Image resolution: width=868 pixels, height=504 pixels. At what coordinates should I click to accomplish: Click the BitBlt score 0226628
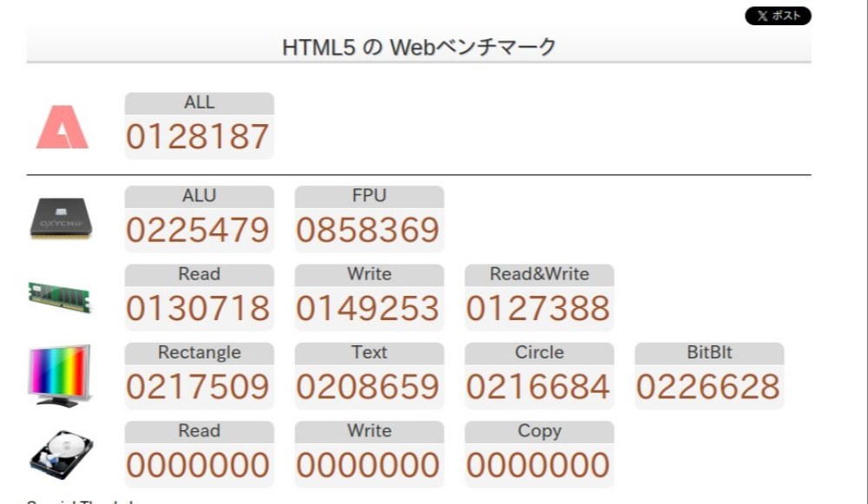[x=707, y=387]
